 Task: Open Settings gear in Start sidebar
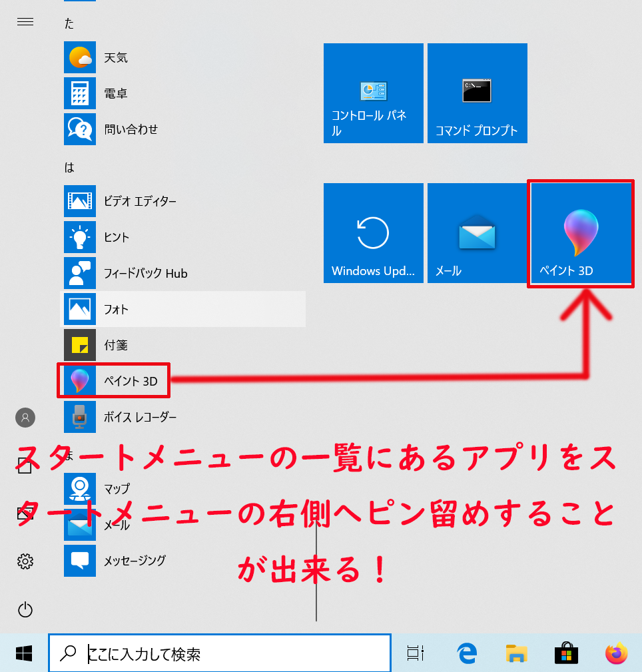pyautogui.click(x=25, y=561)
